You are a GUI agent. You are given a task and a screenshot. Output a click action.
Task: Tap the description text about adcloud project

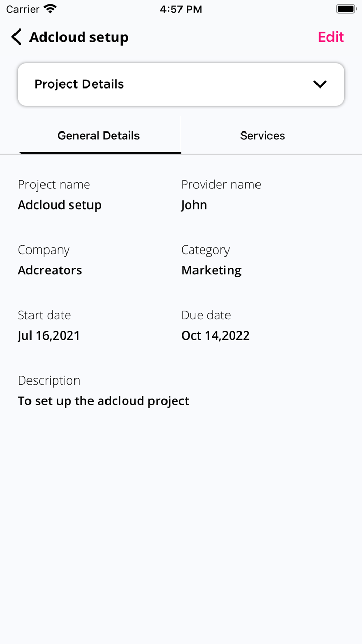103,401
